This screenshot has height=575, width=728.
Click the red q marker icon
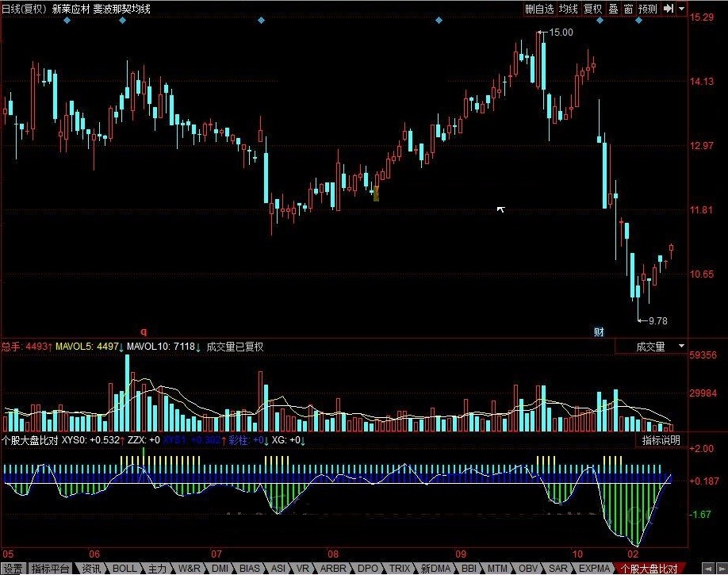click(x=144, y=332)
